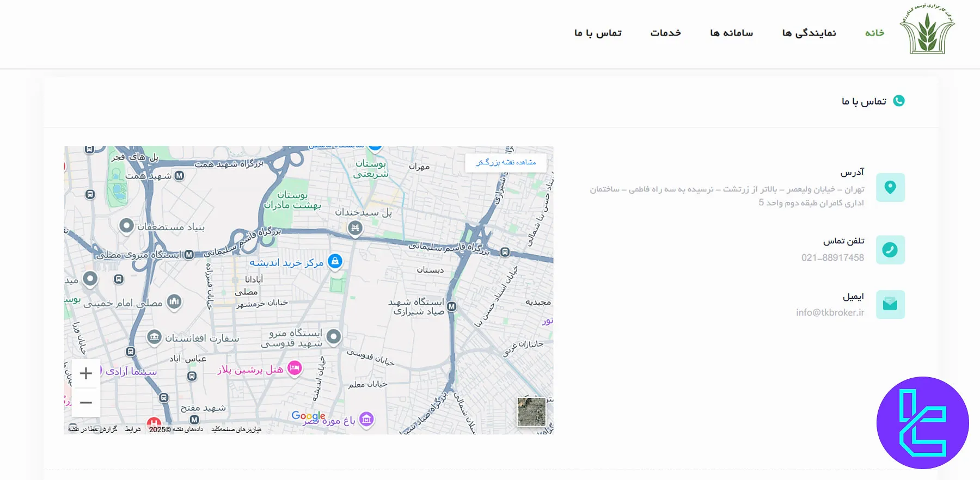Open the نمایندگی ها menu item
The height and width of the screenshot is (480, 980).
point(809,33)
